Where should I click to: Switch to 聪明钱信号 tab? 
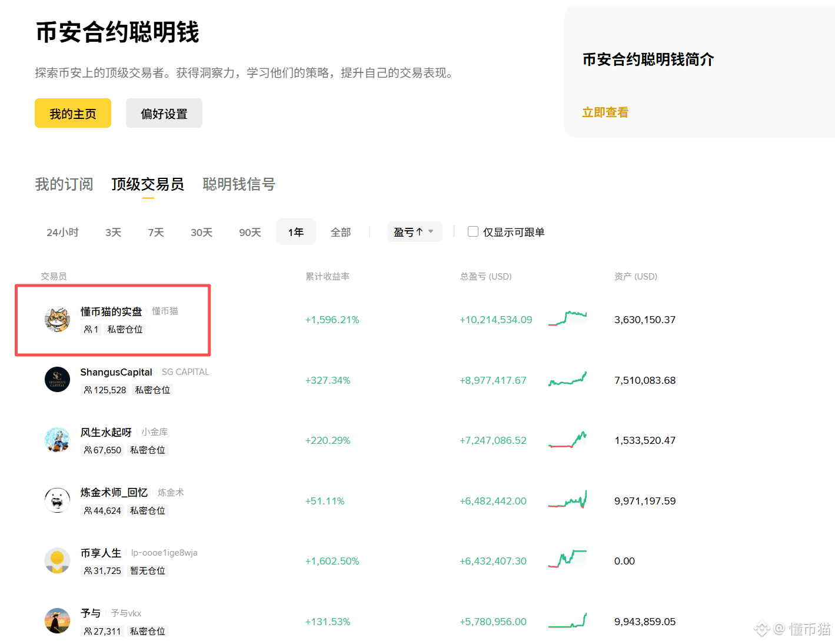(x=239, y=184)
